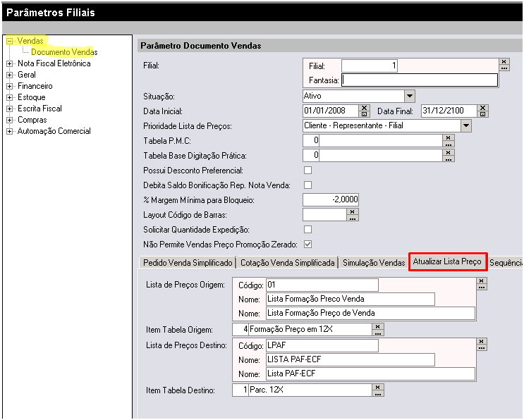Click field reading Parc. 12X

coord(310,390)
